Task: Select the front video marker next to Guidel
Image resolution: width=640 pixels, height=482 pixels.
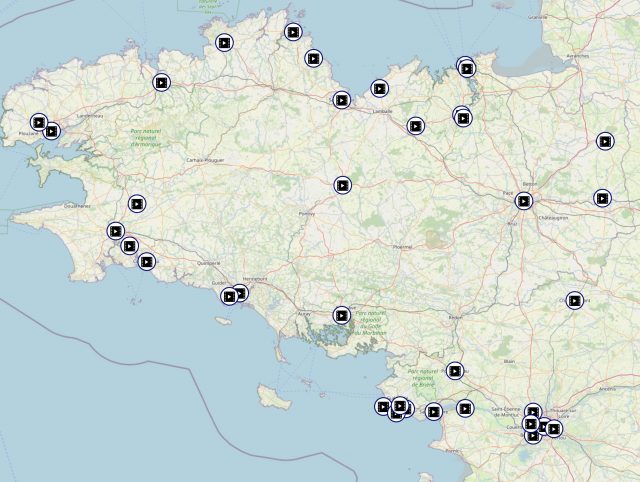Action: pos(229,296)
